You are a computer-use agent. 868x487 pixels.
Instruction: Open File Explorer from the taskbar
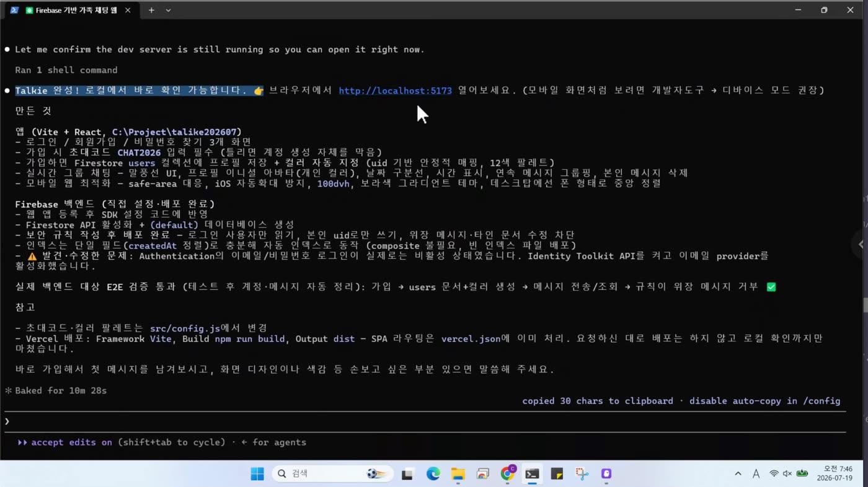pos(458,474)
